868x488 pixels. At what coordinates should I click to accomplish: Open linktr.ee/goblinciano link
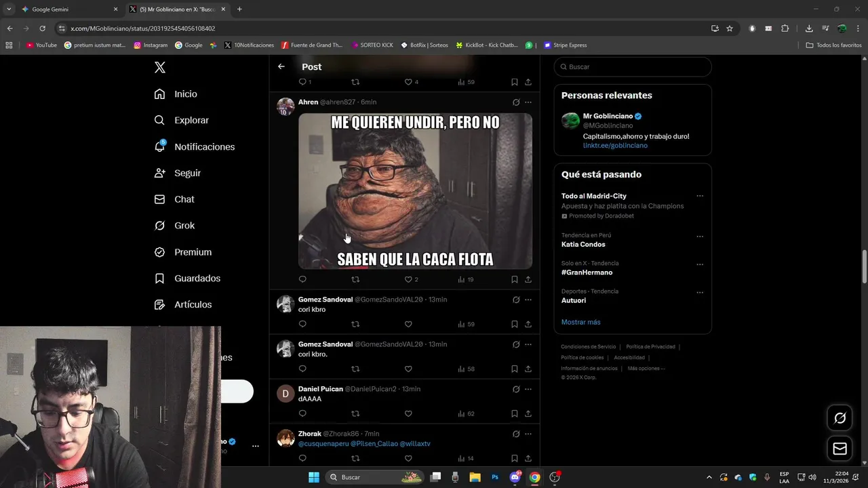(x=615, y=146)
